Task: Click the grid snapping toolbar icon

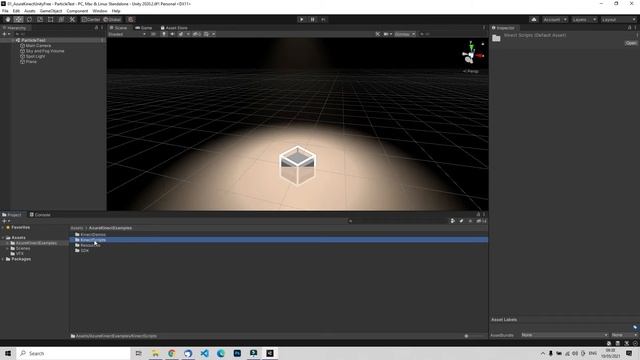Action: [131, 20]
